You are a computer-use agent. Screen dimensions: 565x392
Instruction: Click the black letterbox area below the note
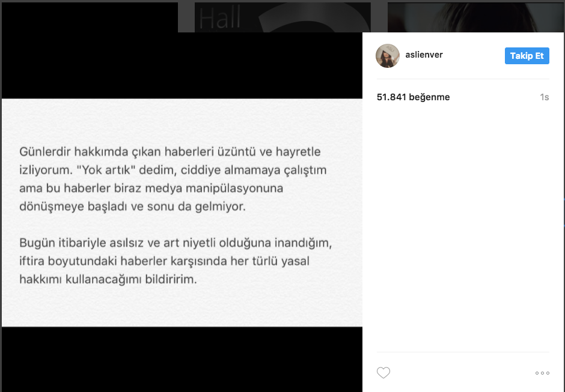click(182, 359)
